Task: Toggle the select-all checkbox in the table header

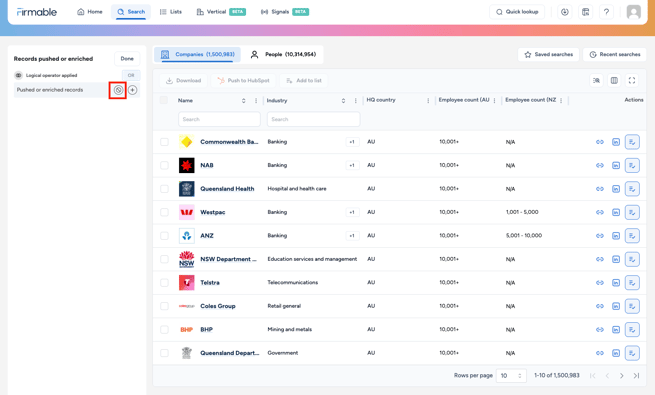Action: [164, 100]
